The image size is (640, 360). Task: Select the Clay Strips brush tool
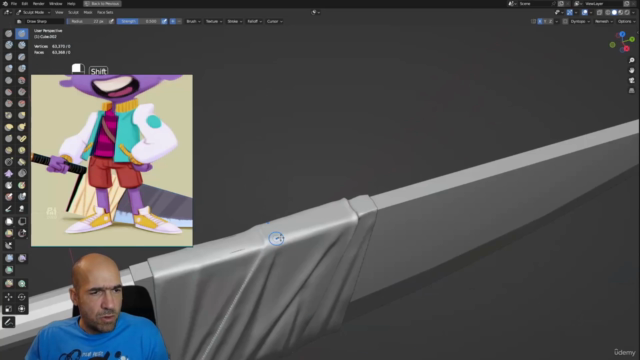[x=22, y=45]
